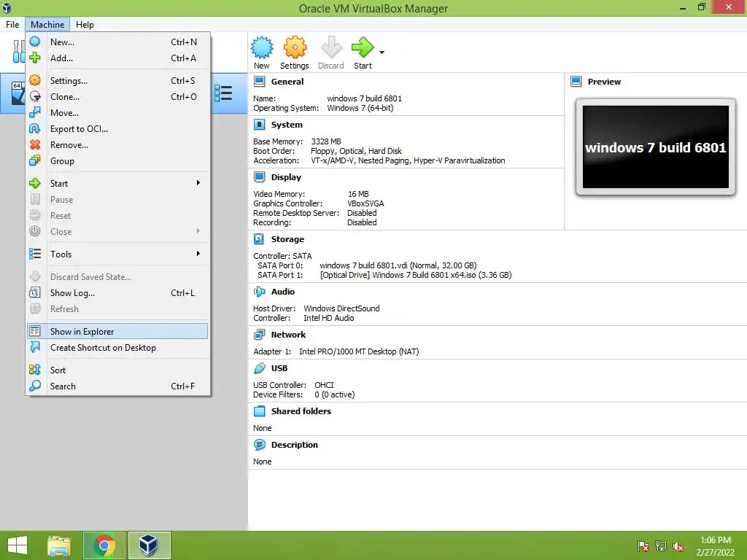Screen dimensions: 747x560
Task: Click Export to OCI... menu entry
Action: coord(118,129)
